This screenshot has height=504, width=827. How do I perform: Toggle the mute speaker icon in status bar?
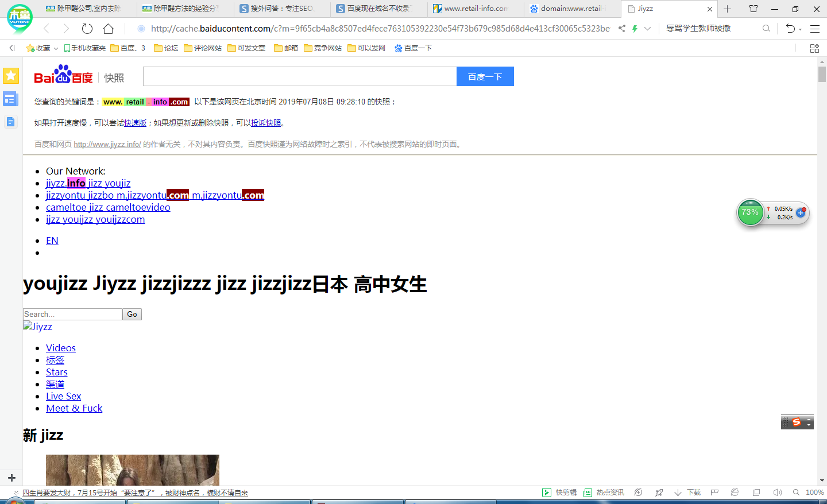point(778,493)
